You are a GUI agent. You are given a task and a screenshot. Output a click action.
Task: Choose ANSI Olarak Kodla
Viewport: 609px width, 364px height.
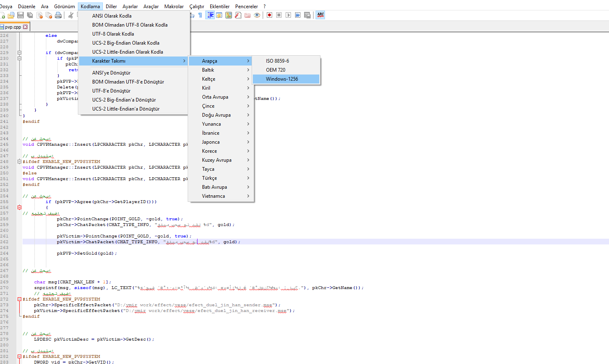point(134,16)
